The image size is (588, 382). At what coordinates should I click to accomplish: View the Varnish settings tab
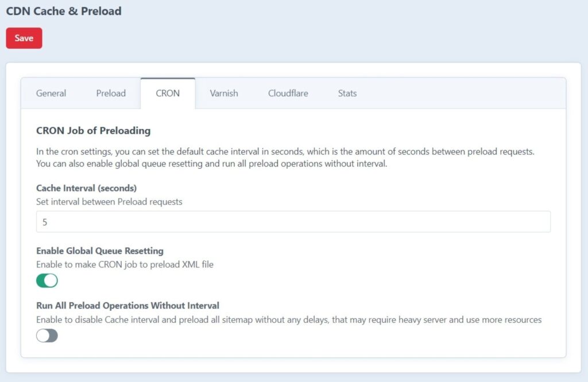[x=223, y=93]
